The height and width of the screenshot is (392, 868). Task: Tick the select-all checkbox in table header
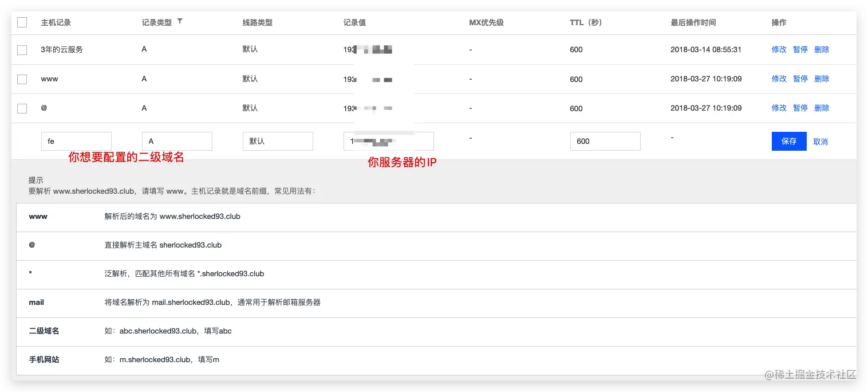tap(22, 22)
